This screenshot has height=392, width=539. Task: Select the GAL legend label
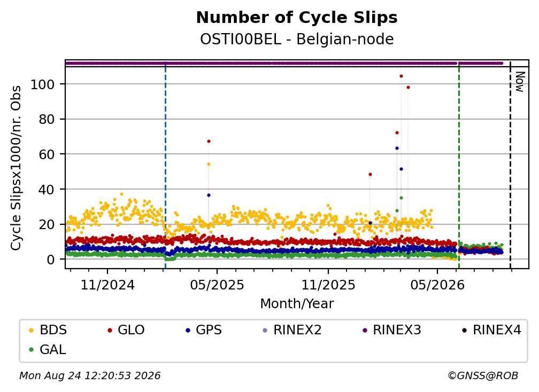tap(52, 349)
